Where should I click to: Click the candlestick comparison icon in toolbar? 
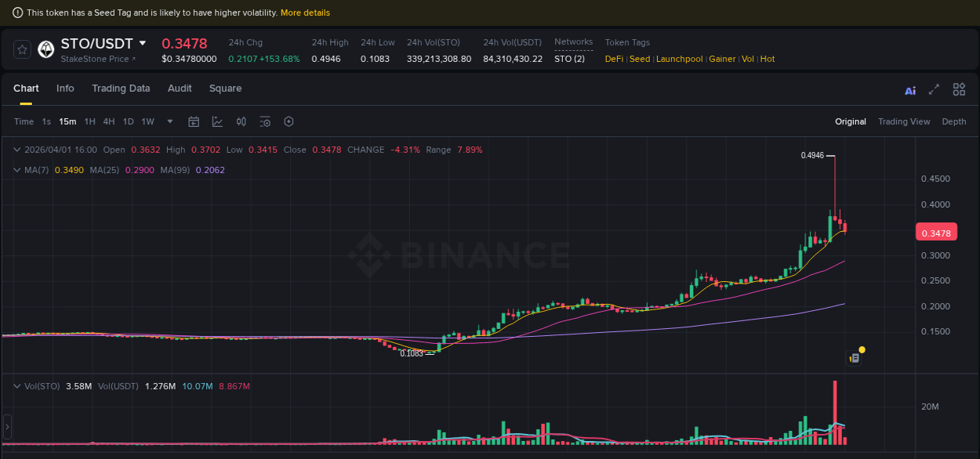point(241,121)
